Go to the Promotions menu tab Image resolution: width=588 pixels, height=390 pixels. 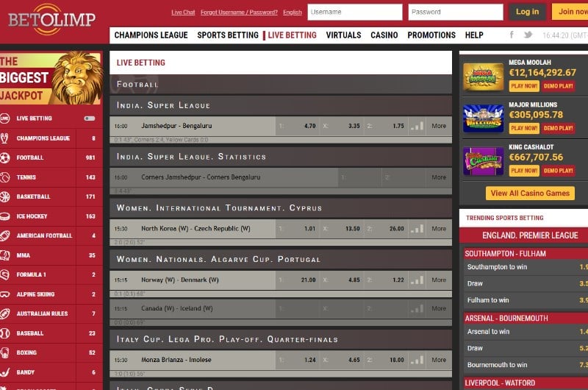click(431, 35)
